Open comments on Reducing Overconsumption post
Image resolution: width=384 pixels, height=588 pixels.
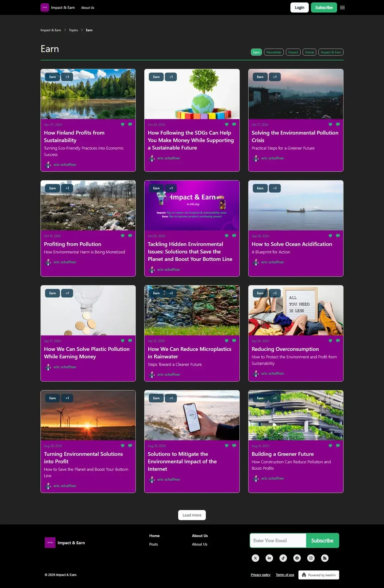[338, 341]
